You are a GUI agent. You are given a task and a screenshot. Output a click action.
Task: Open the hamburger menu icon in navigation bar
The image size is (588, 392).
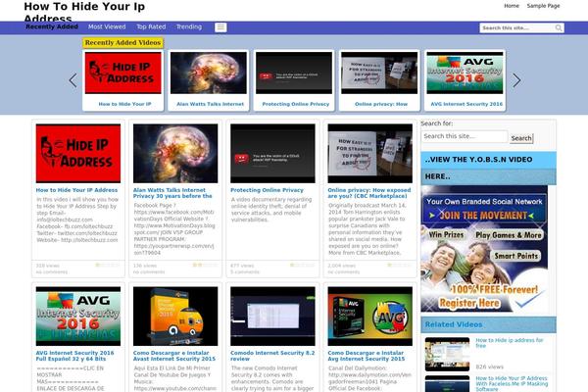click(220, 27)
